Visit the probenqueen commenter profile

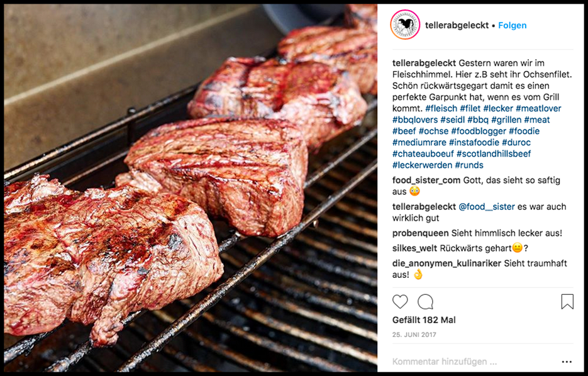[420, 233]
